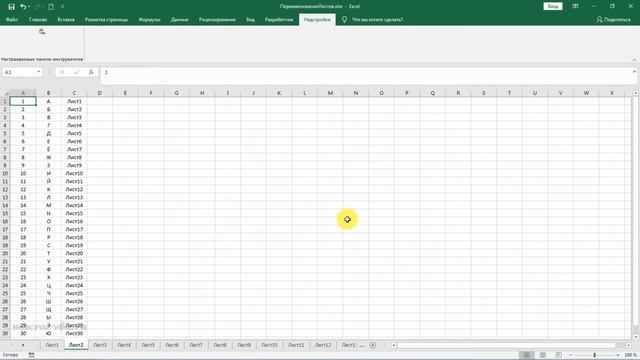Click the confirm entry checkmark icon
Image resolution: width=640 pixels, height=360 pixels.
click(x=77, y=72)
